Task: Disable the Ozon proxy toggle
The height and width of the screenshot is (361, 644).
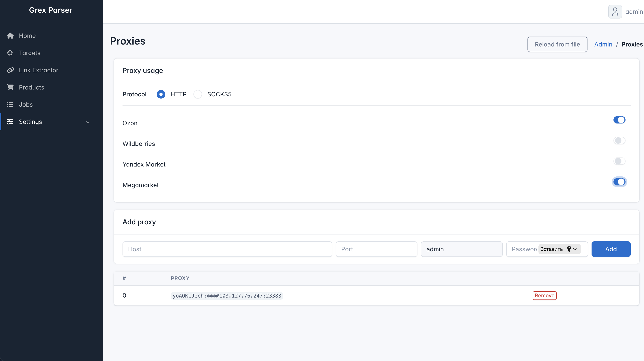Action: coord(619,120)
